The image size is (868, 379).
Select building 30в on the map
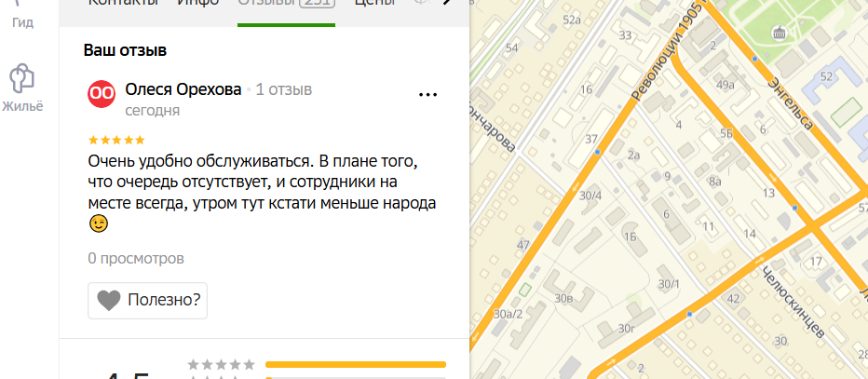click(x=563, y=299)
